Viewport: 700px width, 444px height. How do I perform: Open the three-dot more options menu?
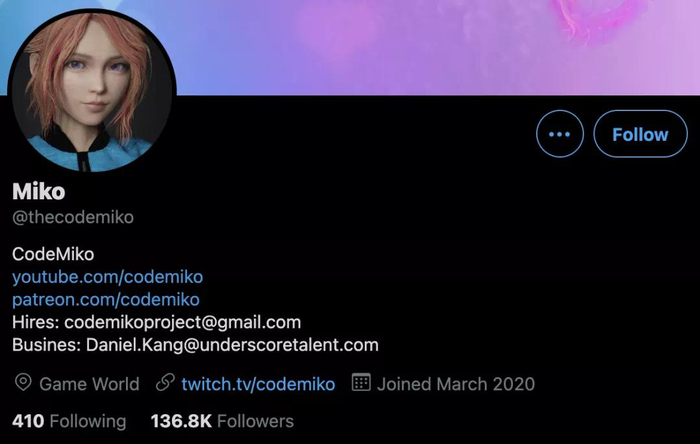point(559,134)
